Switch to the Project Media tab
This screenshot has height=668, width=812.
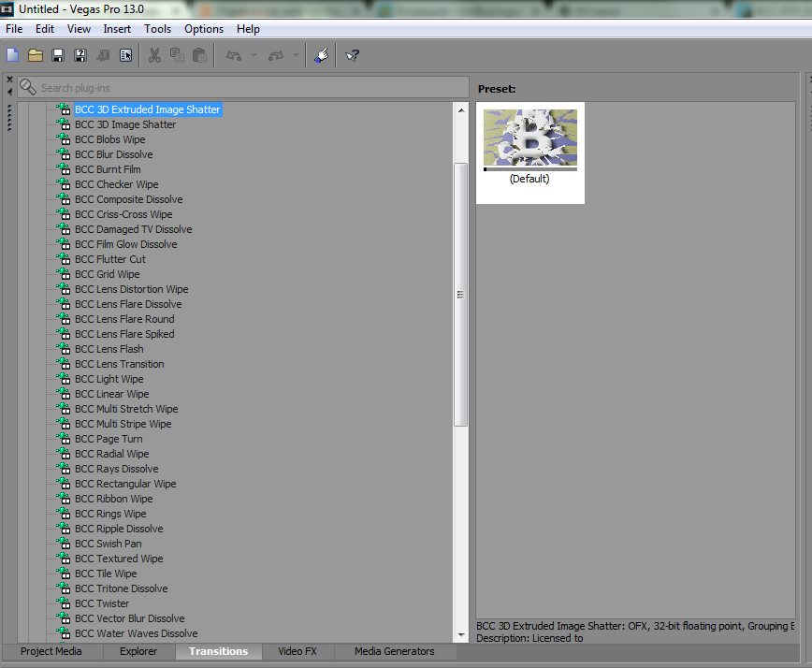51,651
